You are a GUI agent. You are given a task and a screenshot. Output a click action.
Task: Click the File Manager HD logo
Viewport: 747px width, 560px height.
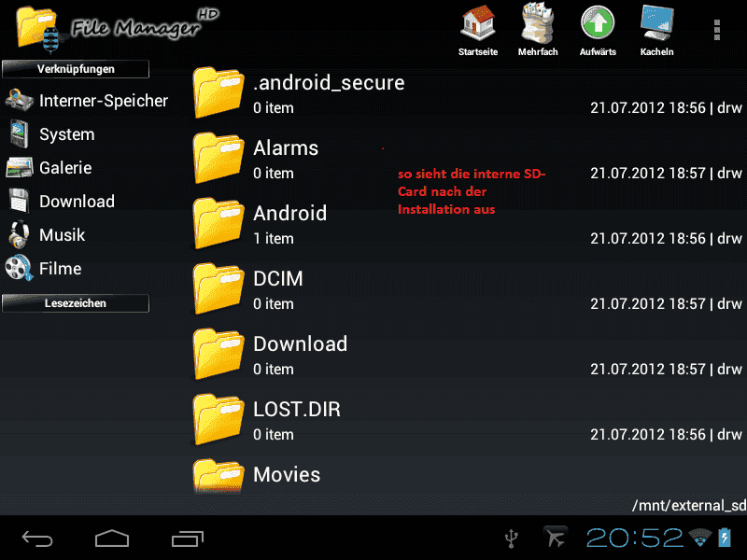[x=118, y=29]
